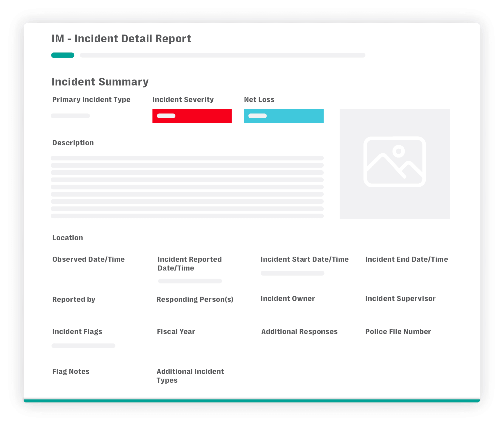The image size is (504, 427).
Task: Select the red Incident Severity badge
Action: coord(192,116)
